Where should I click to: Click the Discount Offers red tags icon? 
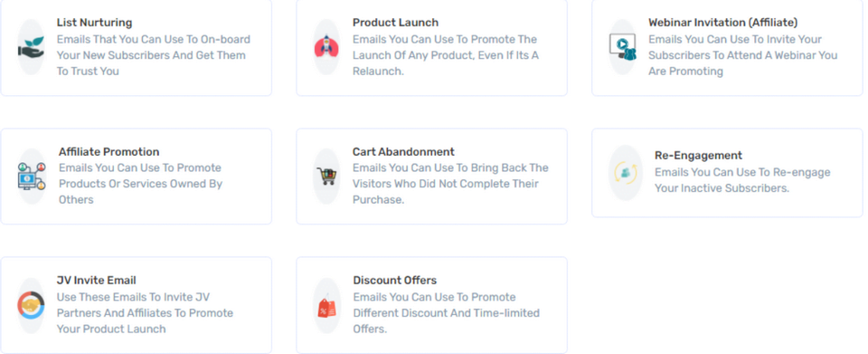pyautogui.click(x=326, y=306)
